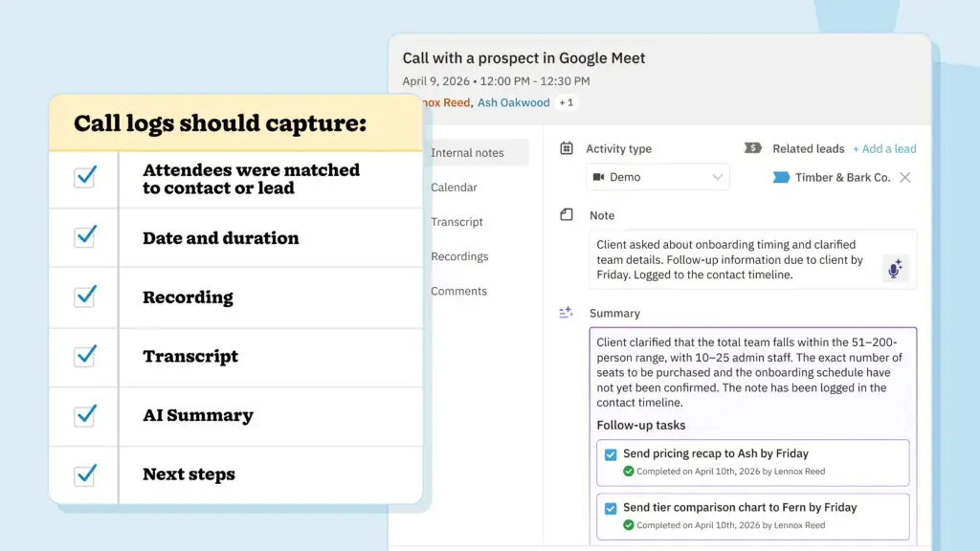Click the 'Summary' section label
This screenshot has width=980, height=551.
(614, 313)
